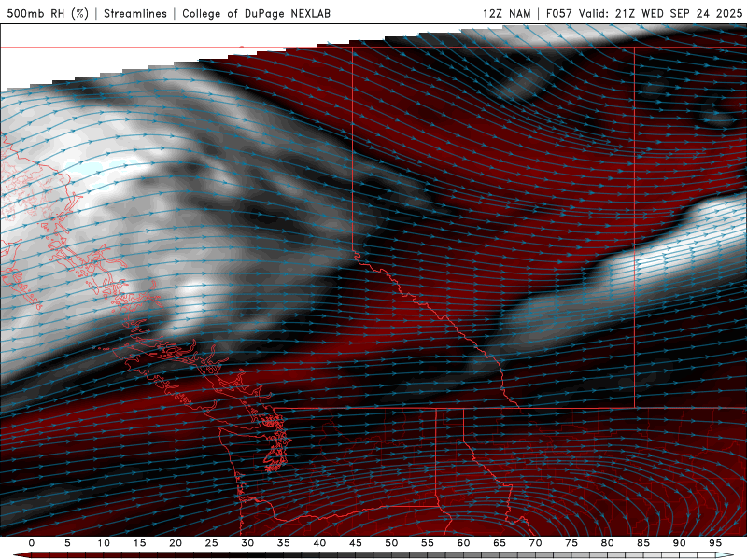Click the 0 value on color scale
Image resolution: width=747 pixels, height=560 pixels.
[x=32, y=543]
